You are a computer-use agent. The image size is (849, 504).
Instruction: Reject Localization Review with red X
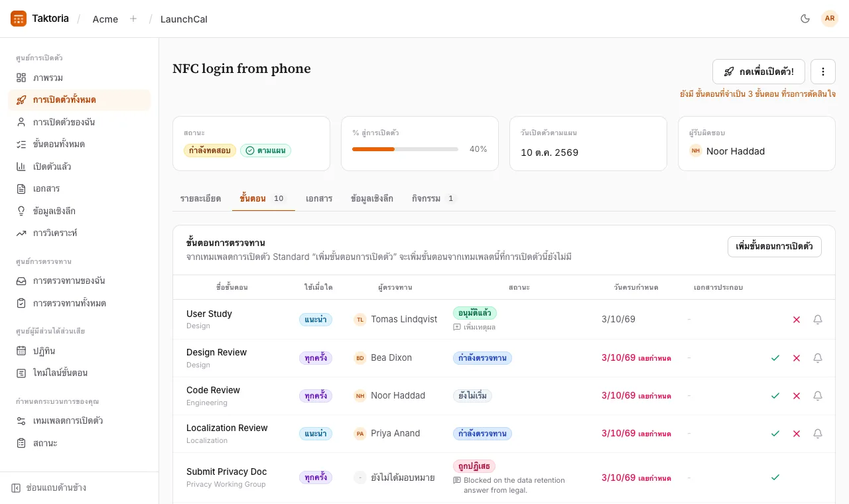[x=797, y=434]
